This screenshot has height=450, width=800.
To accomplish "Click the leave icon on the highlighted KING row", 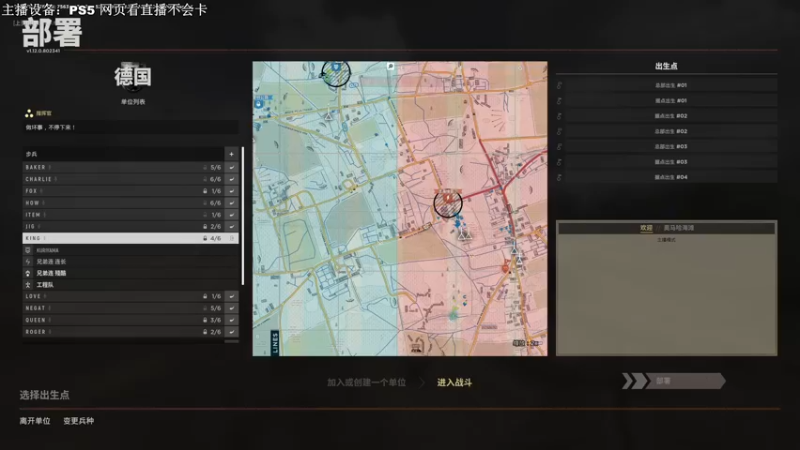I will coord(232,238).
